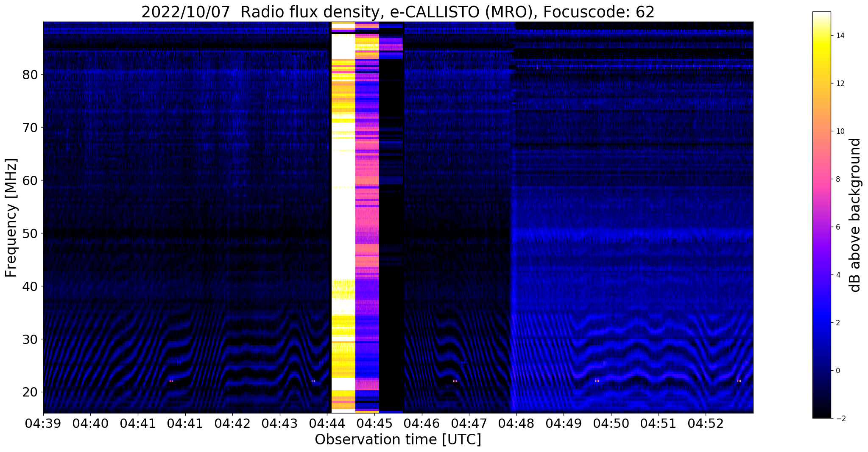Click the pink-orange burst column near 04:45
The width and height of the screenshot is (868, 452).
pyautogui.click(x=367, y=217)
